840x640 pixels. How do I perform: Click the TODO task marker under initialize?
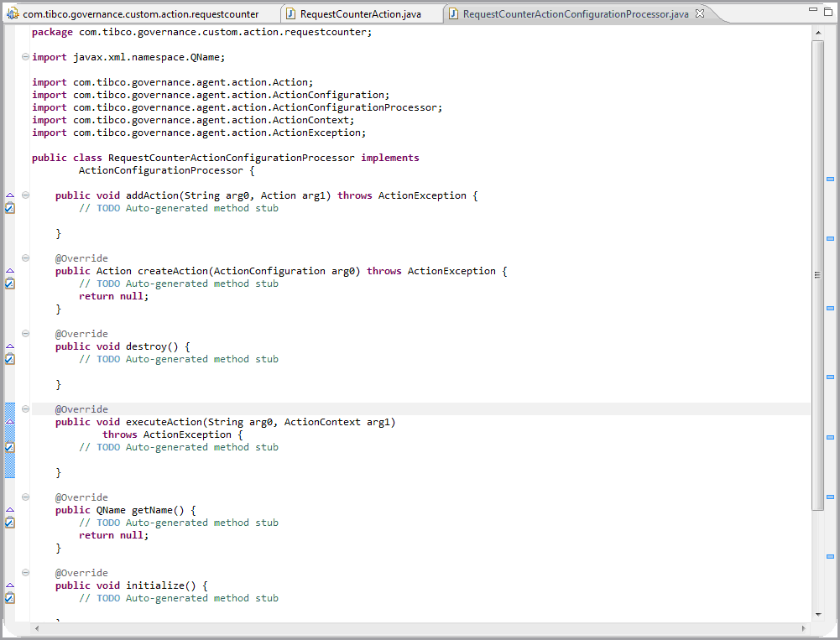pyautogui.click(x=9, y=598)
